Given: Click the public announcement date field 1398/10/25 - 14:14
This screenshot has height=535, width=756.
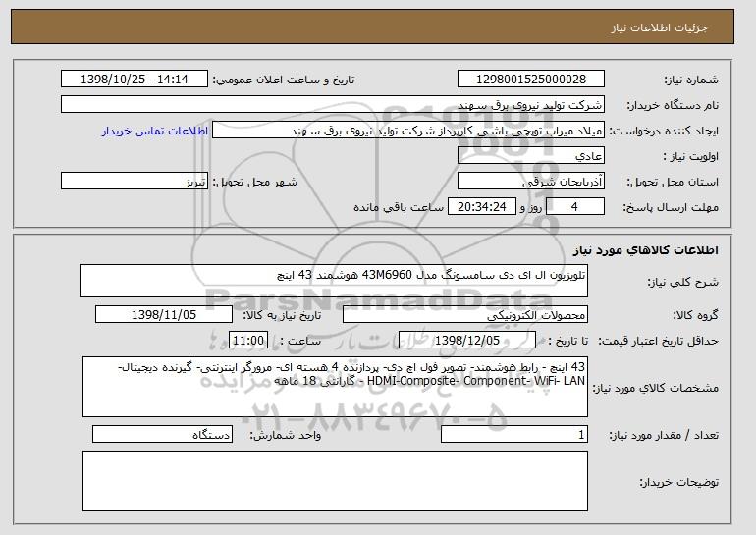Looking at the screenshot, I should point(135,80).
